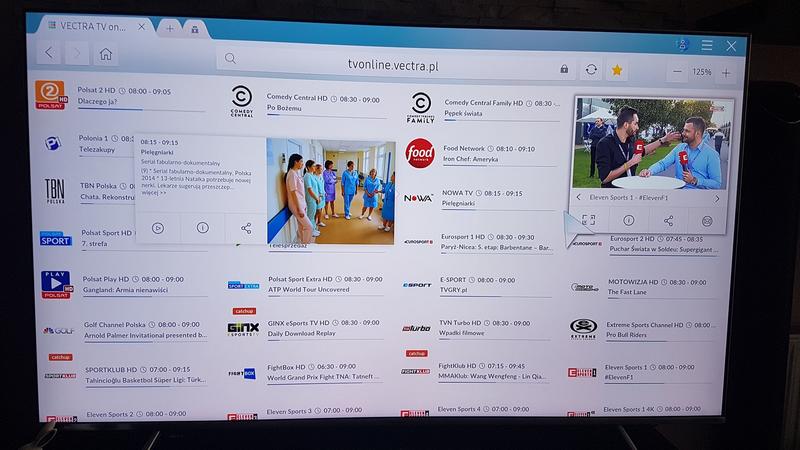Open TVN Turbo 'Wpadki filmowe' entry
Image resolution: width=800 pixels, height=450 pixels.
[x=494, y=328]
